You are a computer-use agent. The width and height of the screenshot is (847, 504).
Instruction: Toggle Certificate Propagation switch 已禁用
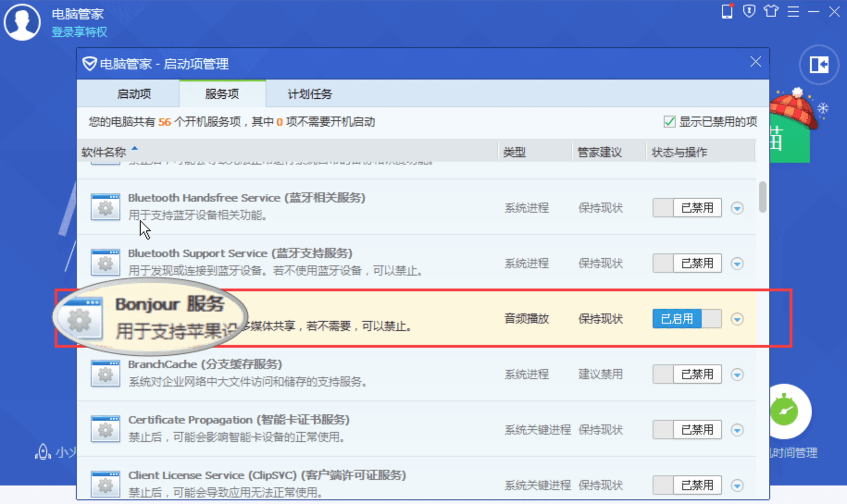687,430
